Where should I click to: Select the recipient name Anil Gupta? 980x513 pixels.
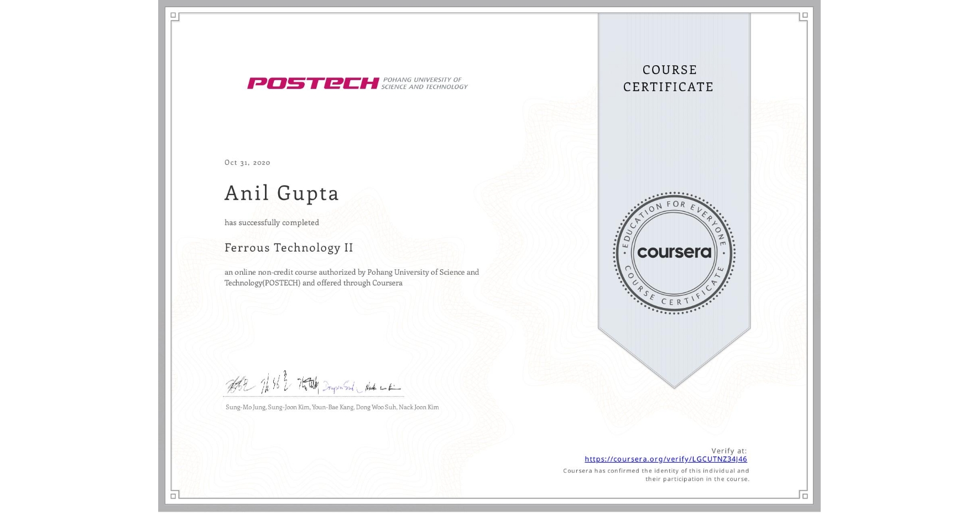click(x=282, y=193)
